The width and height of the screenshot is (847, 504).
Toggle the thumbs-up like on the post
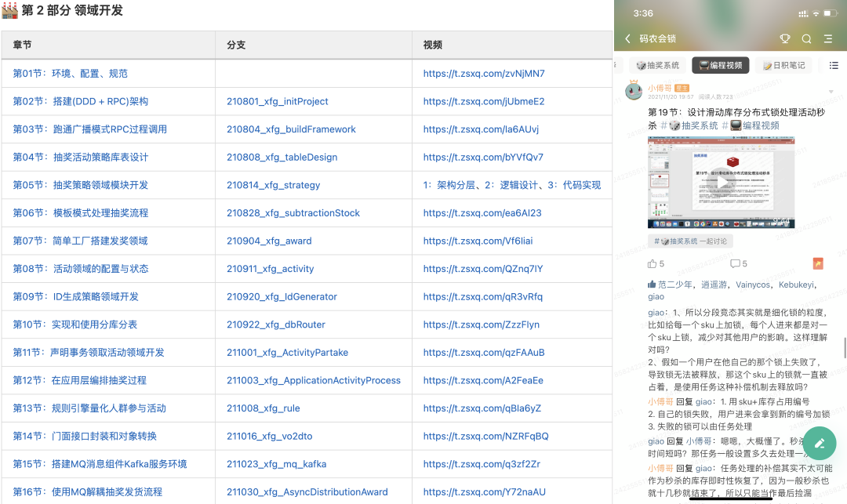tap(653, 263)
